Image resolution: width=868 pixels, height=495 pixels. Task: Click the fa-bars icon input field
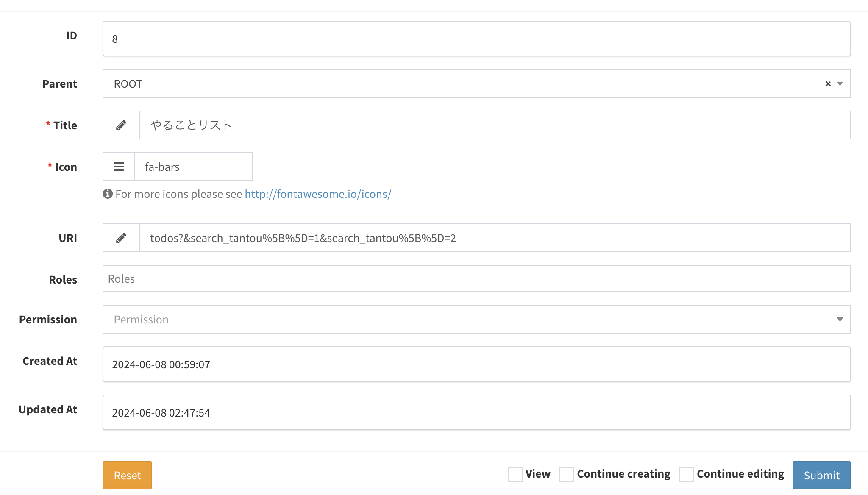(x=193, y=167)
